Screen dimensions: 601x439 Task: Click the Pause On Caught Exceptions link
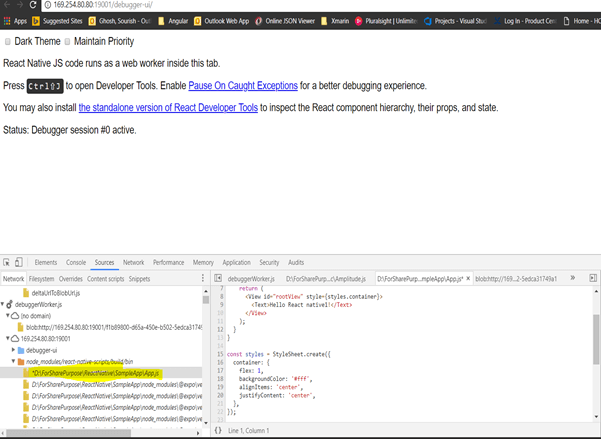243,86
